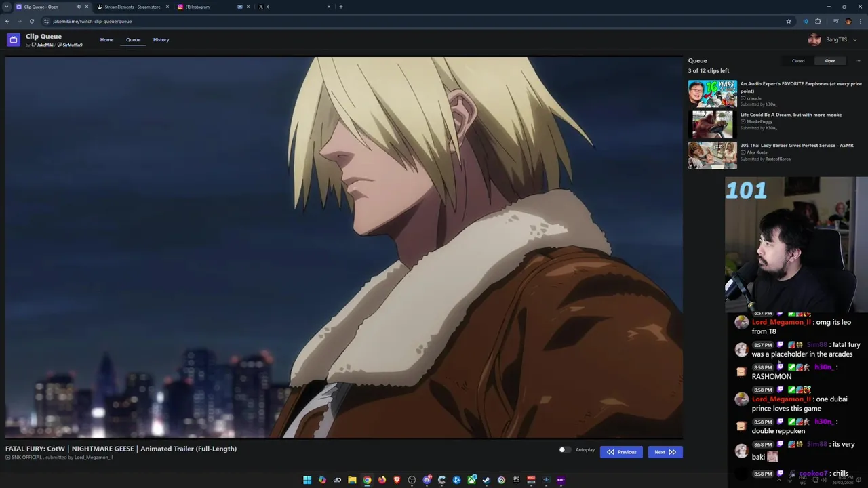This screenshot has width=868, height=488.
Task: Click the 'An Audio Expert's FAVORITE Earphones' title
Action: pos(801,87)
